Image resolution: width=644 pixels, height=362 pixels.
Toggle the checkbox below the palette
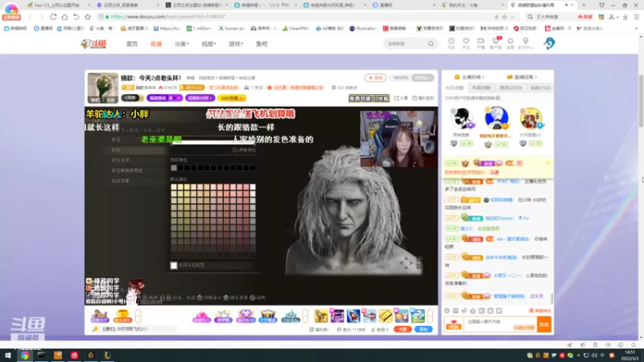[174, 265]
